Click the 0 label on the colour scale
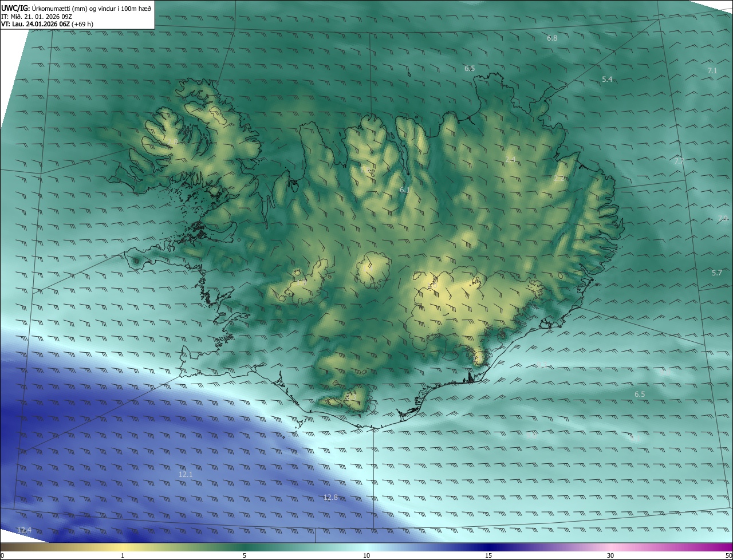 click(2, 555)
